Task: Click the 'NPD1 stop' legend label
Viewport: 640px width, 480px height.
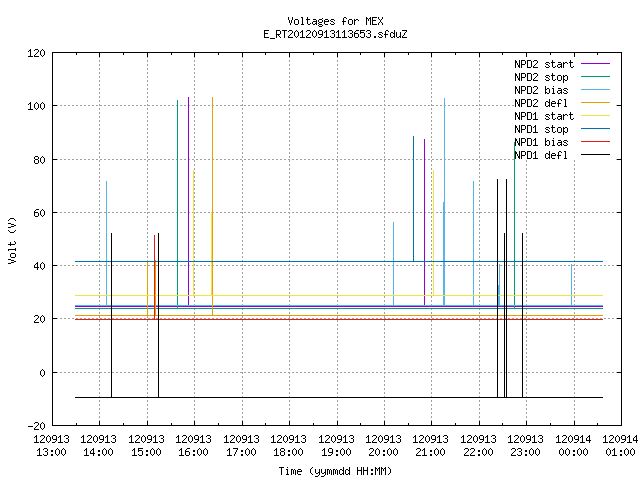Action: pyautogui.click(x=541, y=129)
